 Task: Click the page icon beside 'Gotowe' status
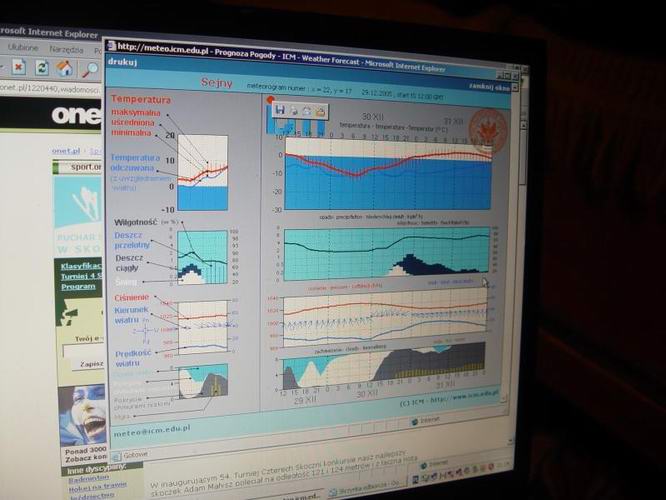point(116,456)
